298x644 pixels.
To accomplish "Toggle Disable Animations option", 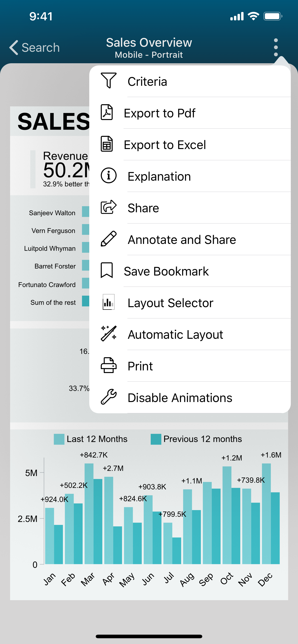I will (190, 397).
